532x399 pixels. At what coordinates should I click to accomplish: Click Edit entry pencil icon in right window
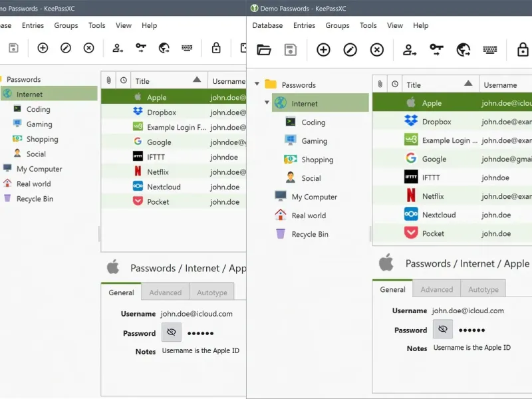point(350,49)
